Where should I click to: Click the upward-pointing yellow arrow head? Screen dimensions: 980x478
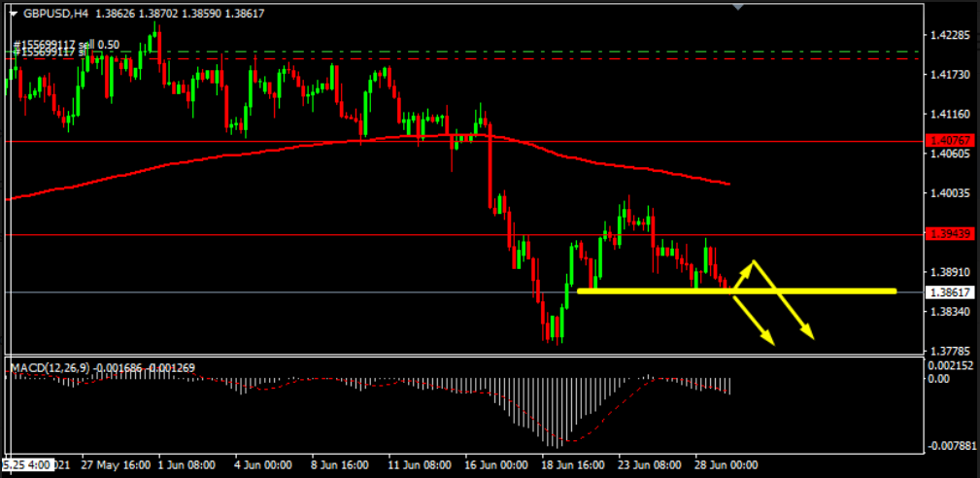pos(751,263)
